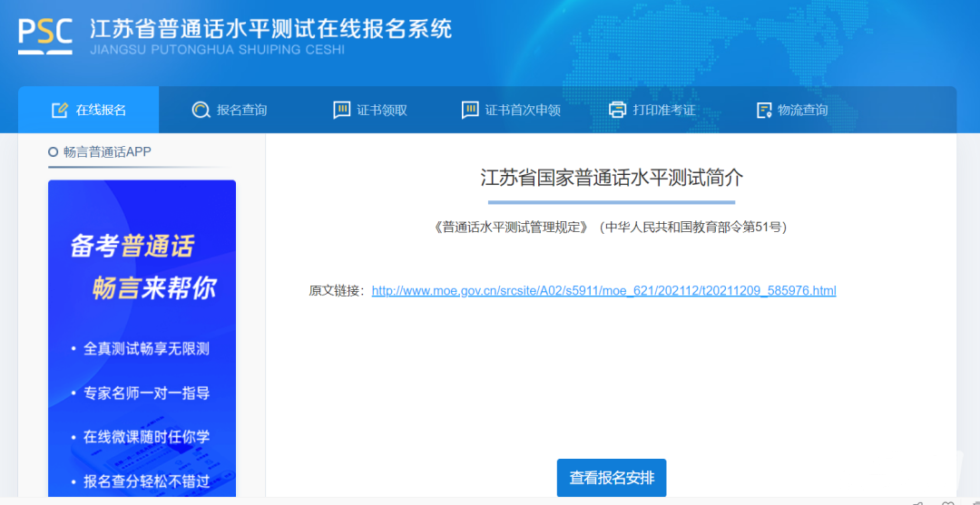Select the 打印准考证 tab
The height and width of the screenshot is (505, 980).
click(x=652, y=111)
